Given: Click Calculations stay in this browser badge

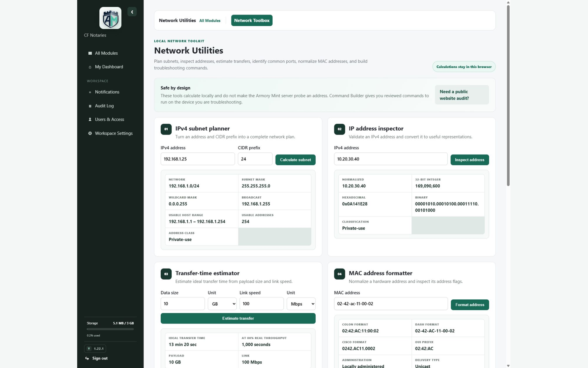Looking at the screenshot, I should tap(464, 67).
